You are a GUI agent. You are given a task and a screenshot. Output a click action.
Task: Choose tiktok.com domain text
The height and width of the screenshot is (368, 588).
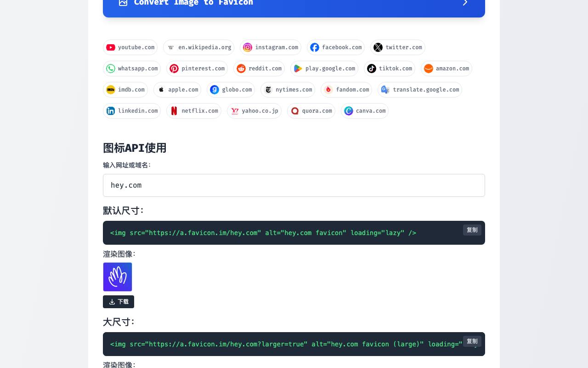click(396, 69)
